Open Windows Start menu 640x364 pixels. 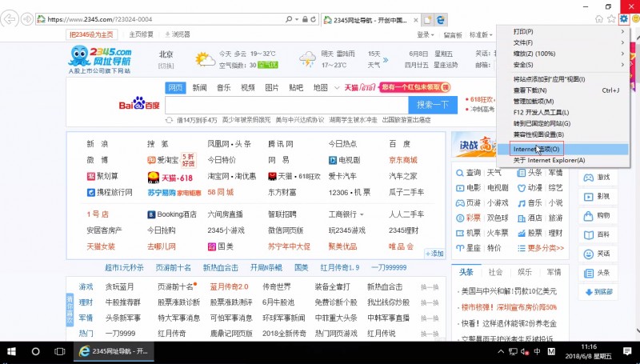pyautogui.click(x=11, y=351)
